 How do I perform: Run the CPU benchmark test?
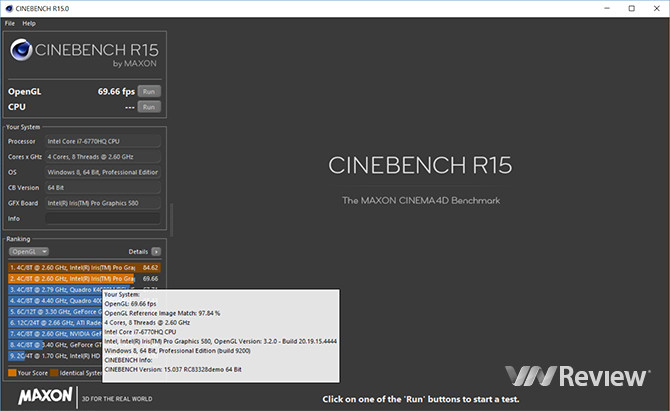coord(149,106)
